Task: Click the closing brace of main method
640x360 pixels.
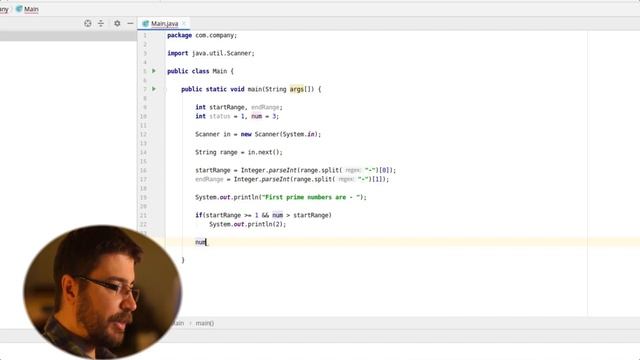Action: coord(183,260)
